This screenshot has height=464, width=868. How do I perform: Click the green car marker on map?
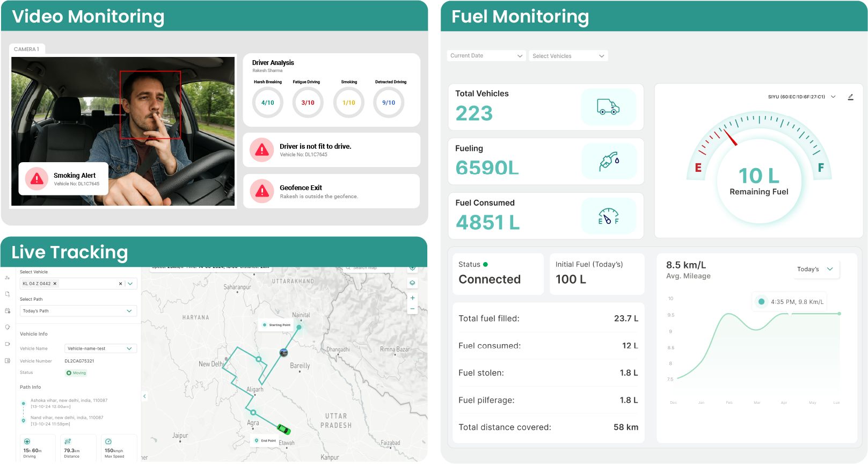(x=283, y=429)
